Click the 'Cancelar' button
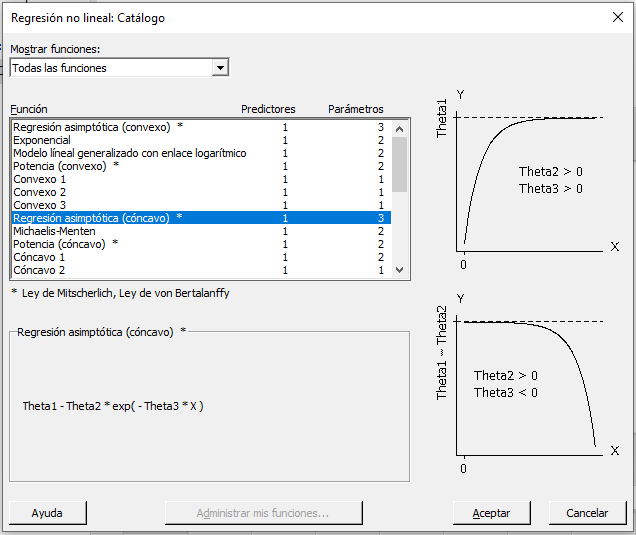Viewport: 636px width, 535px height. 587,513
